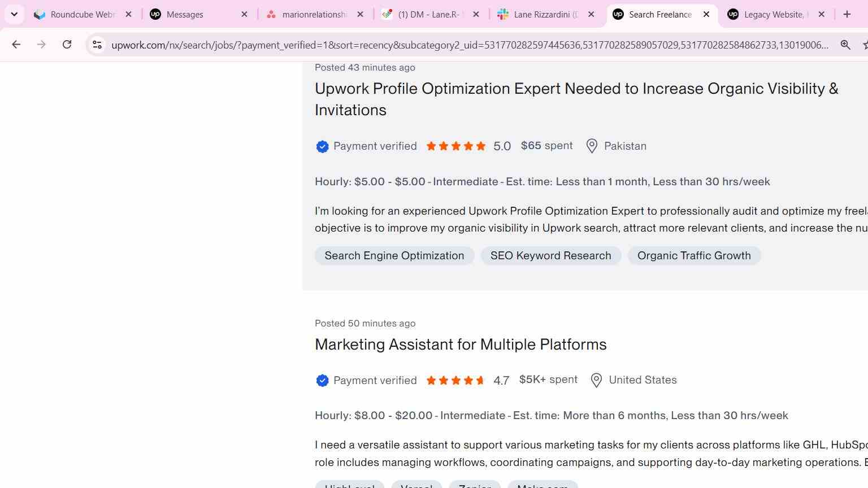Click the upwork.com address bar
868x488 pixels.
[469, 45]
